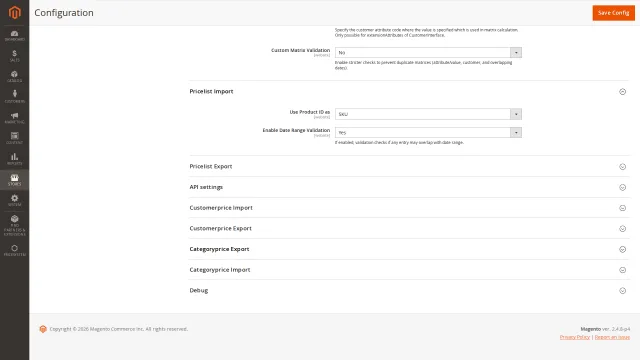640x360 pixels.
Task: Click the footer Magento logo icon
Action: coord(43,329)
